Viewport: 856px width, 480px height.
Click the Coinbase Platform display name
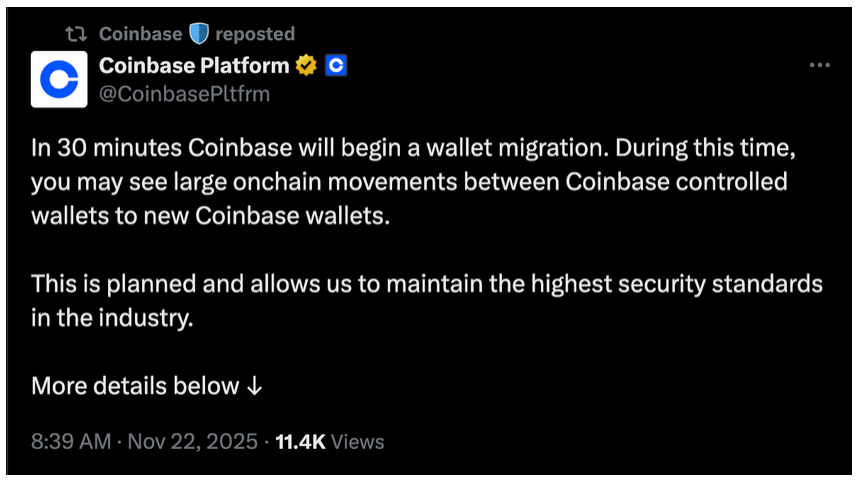click(194, 66)
